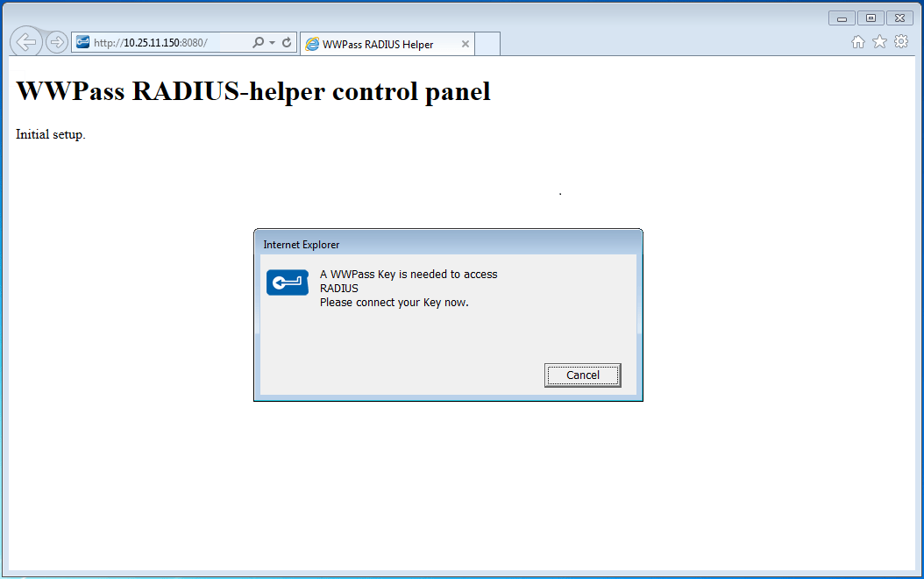
Task: Maximize the browser window
Action: 871,18
